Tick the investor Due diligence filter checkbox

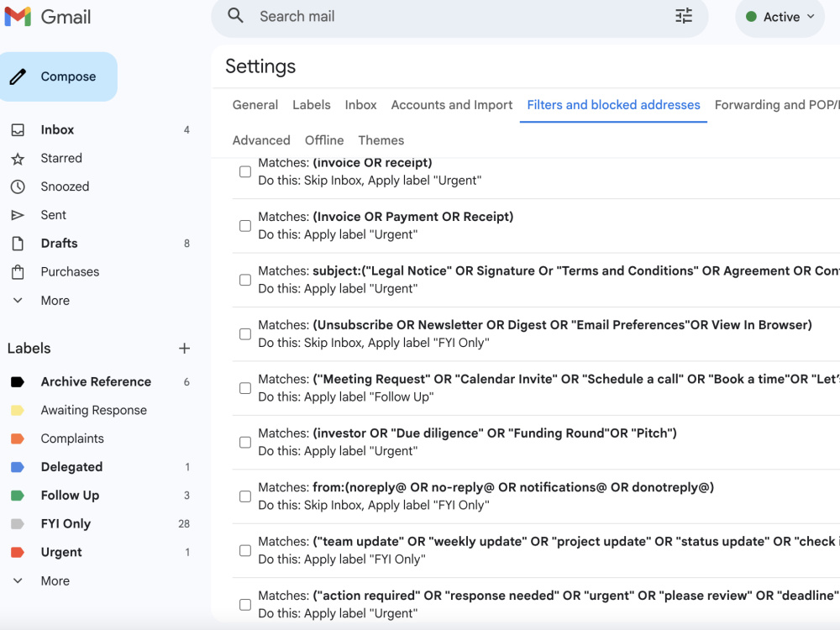(244, 442)
